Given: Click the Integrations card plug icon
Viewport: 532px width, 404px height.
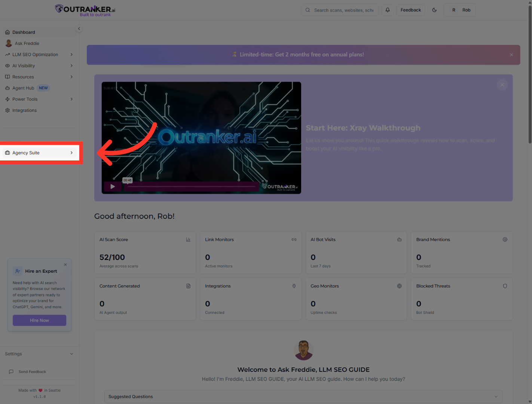Looking at the screenshot, I should [294, 286].
